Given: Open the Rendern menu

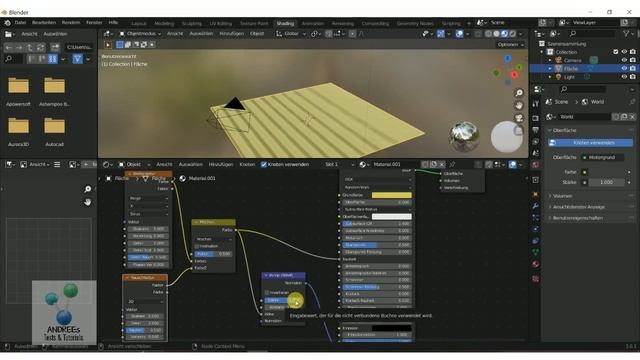Looking at the screenshot, I should 71,23.
